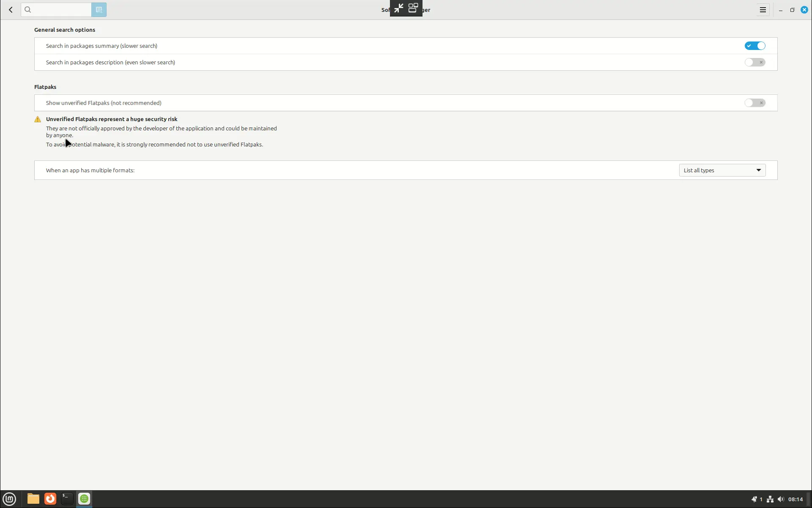
Task: Open the notifications tray icon
Action: pos(754,500)
